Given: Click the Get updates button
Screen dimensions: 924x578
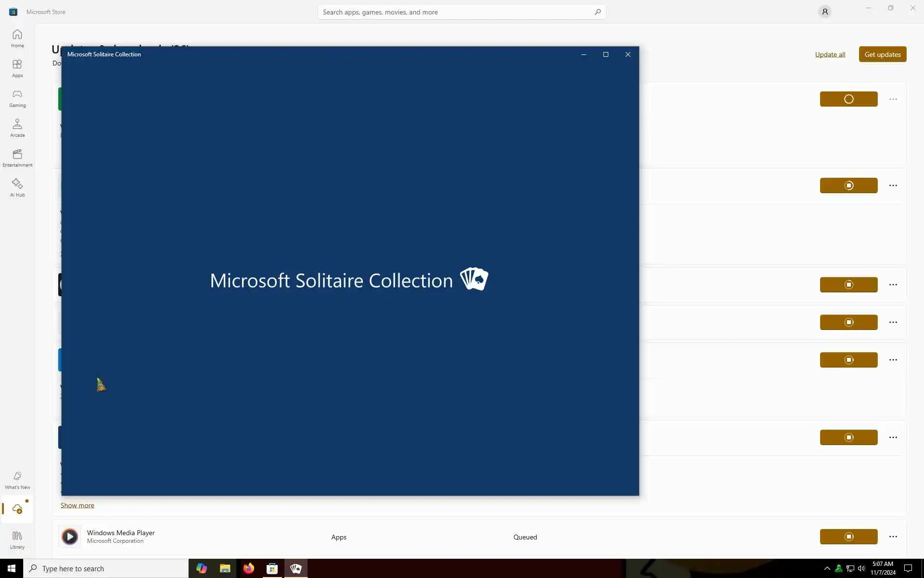Looking at the screenshot, I should click(882, 54).
